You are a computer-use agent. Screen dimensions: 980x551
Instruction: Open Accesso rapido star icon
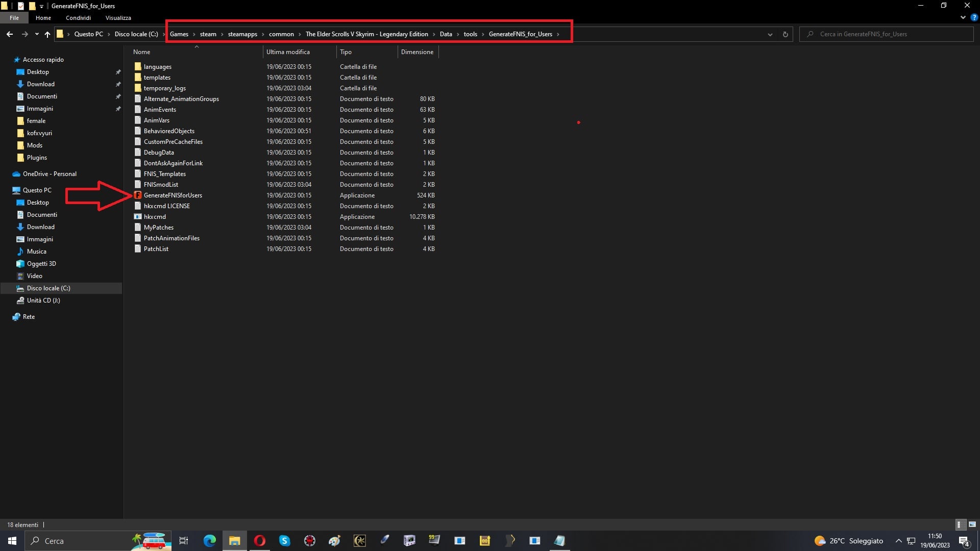coord(17,60)
